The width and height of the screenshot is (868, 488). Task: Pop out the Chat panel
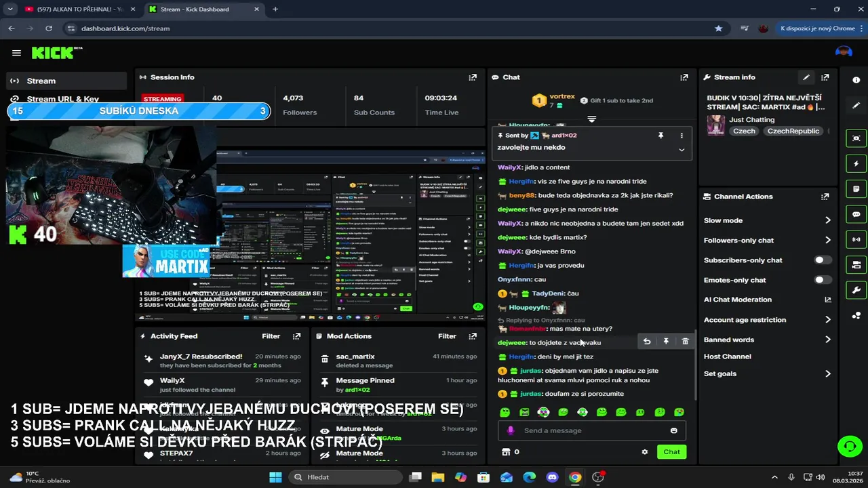pyautogui.click(x=684, y=77)
